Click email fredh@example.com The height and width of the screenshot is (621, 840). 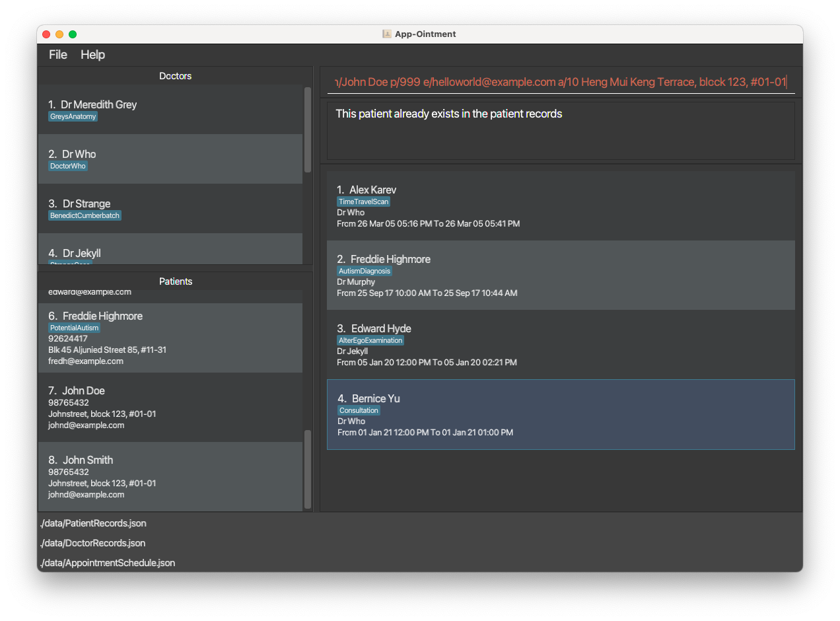point(86,361)
